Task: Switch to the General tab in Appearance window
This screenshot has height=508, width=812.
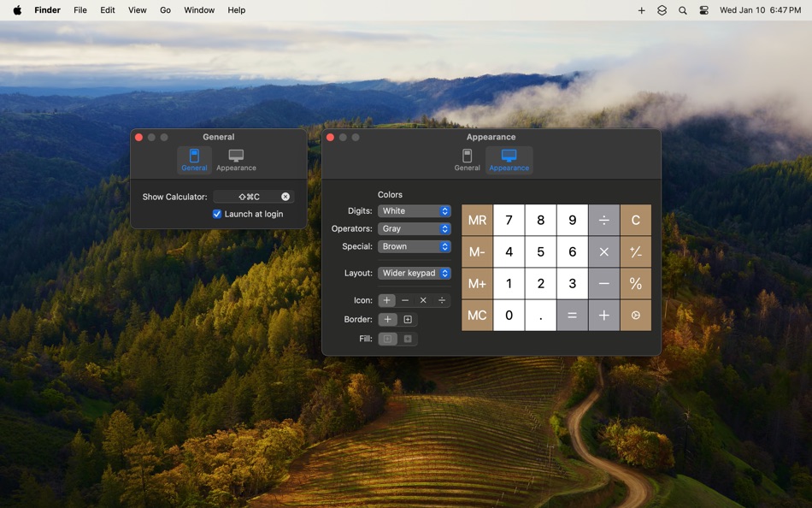Action: click(x=467, y=159)
